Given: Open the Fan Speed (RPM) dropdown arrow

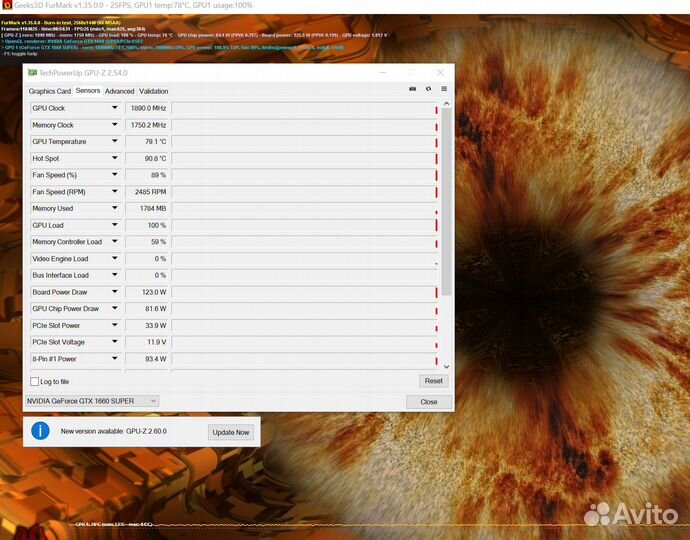Looking at the screenshot, I should tap(112, 192).
